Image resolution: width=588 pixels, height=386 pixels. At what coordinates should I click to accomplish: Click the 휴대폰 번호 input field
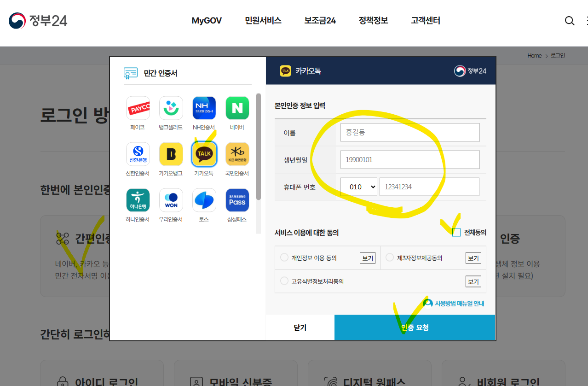coord(429,187)
